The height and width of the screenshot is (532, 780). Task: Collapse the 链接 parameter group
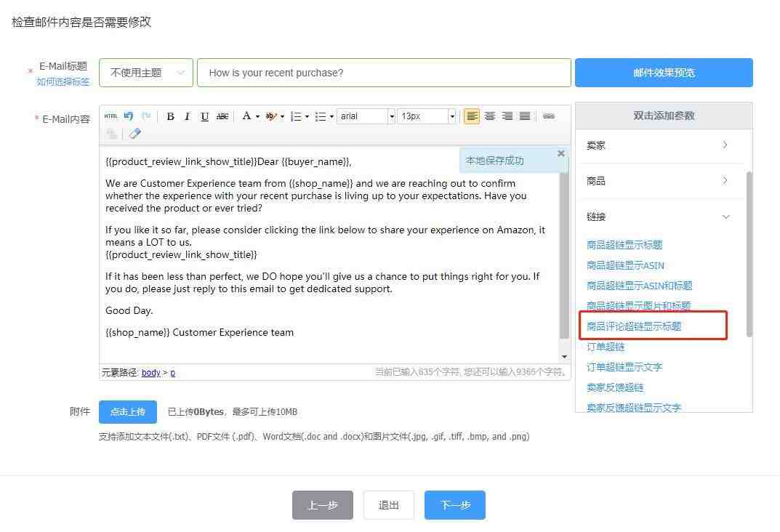[659, 217]
